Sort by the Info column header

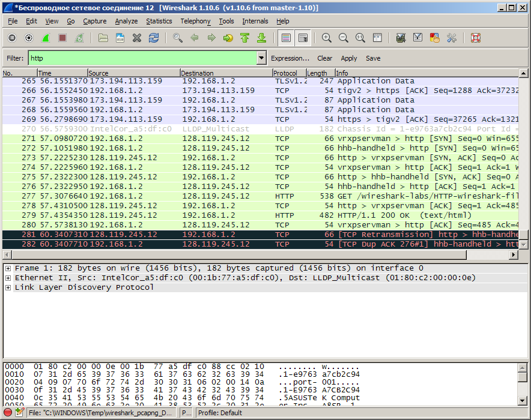click(x=426, y=73)
